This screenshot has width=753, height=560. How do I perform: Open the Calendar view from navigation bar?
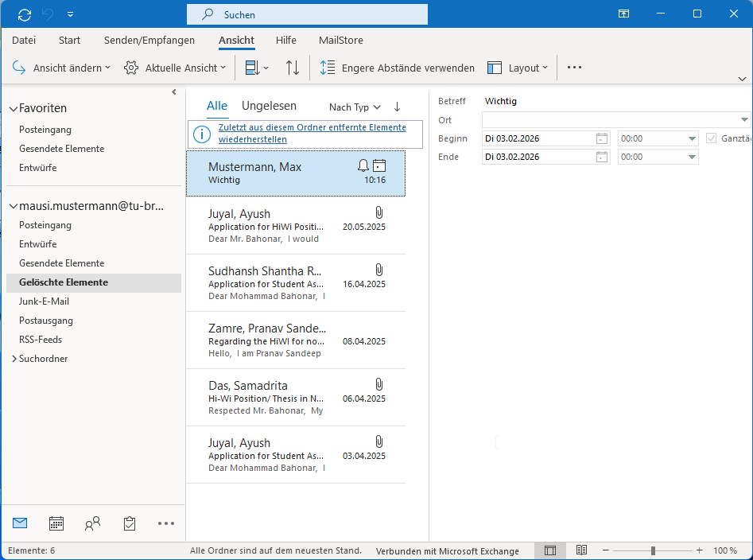pos(56,523)
